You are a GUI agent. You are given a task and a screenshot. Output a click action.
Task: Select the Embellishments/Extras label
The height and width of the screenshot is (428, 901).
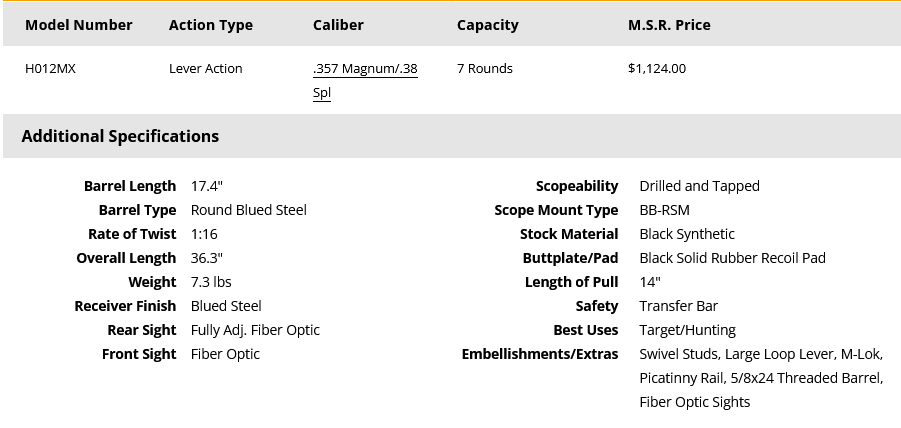540,354
